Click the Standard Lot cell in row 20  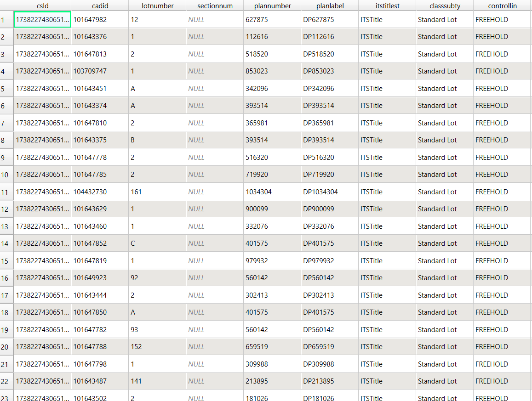pyautogui.click(x=445, y=347)
